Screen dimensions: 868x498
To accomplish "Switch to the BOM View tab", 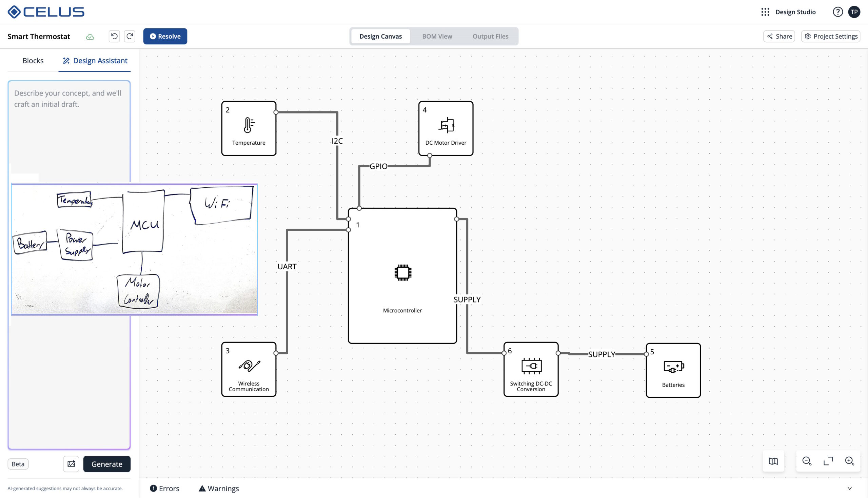I will tap(437, 36).
